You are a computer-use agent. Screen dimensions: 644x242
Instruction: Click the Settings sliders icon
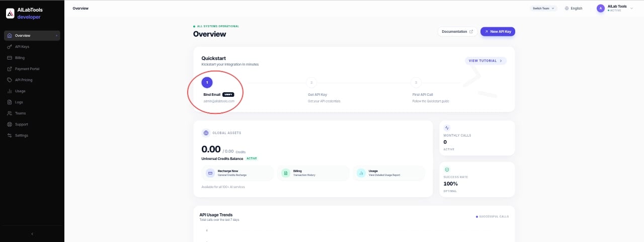click(10, 136)
